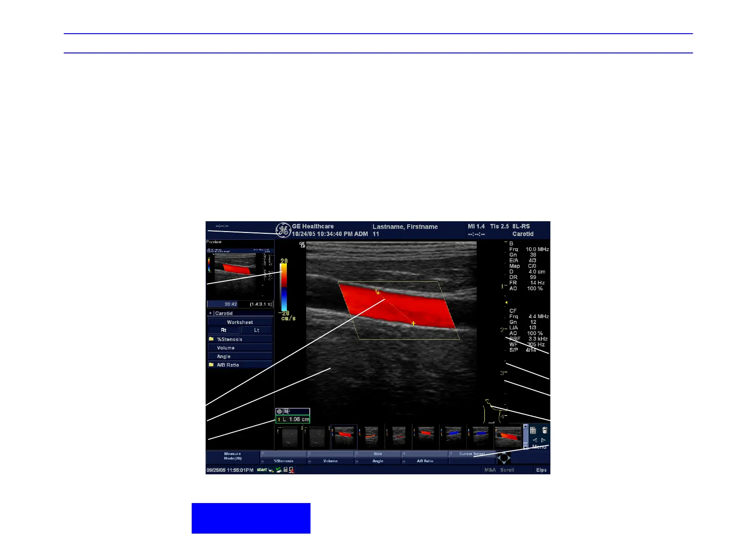Toggle the Side softkey
This screenshot has width=756, height=534.
tap(378, 454)
